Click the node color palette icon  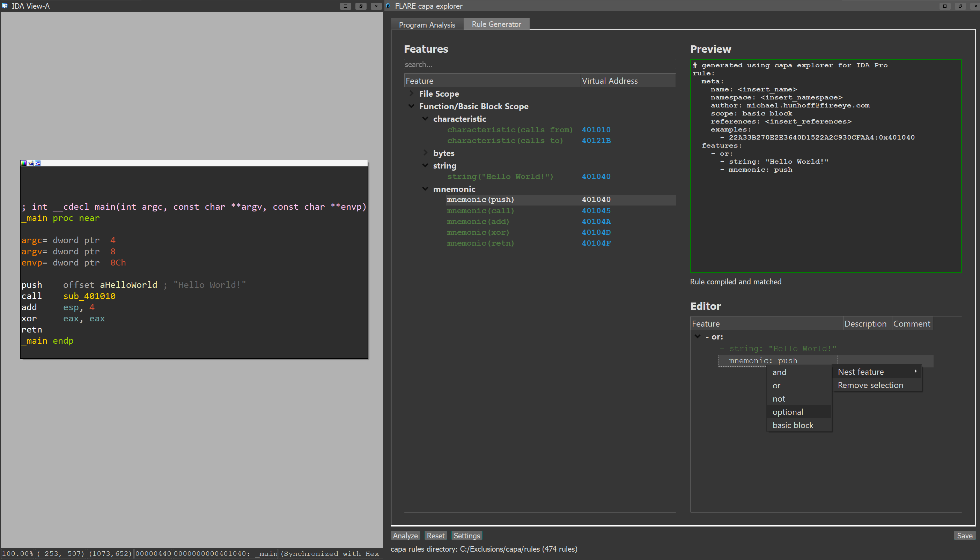[24, 163]
